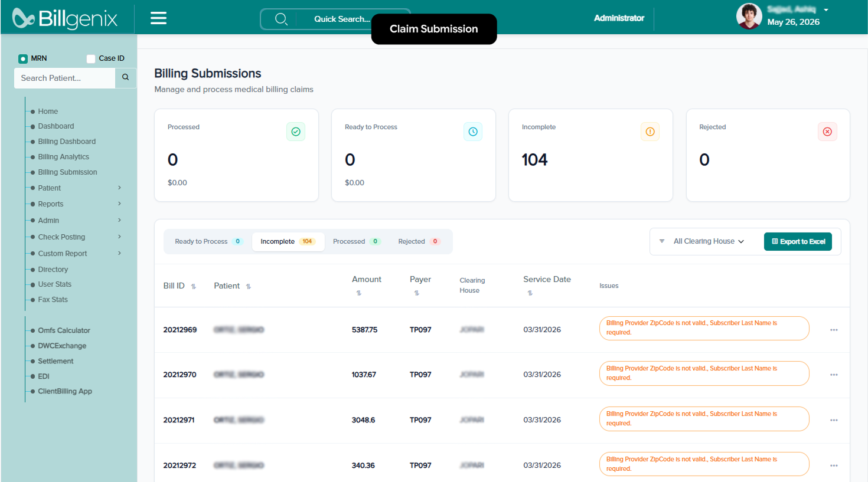Click the Ready to Process clock icon
This screenshot has width=868, height=482.
(473, 132)
